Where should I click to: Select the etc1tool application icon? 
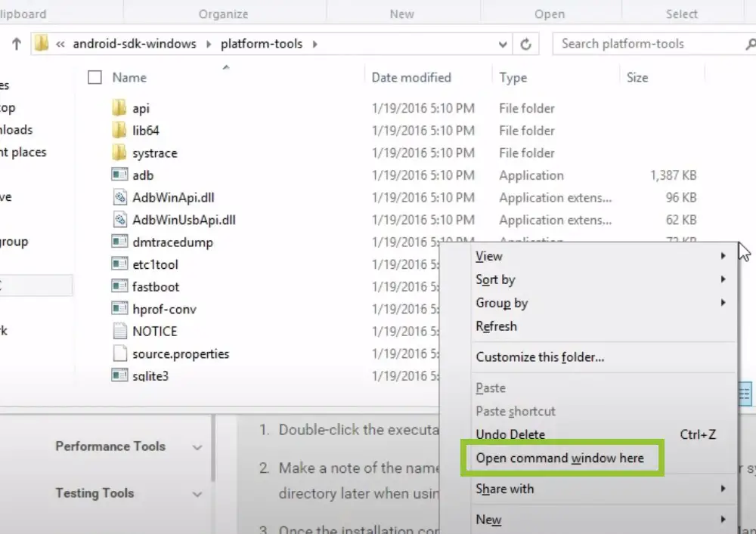click(x=119, y=264)
